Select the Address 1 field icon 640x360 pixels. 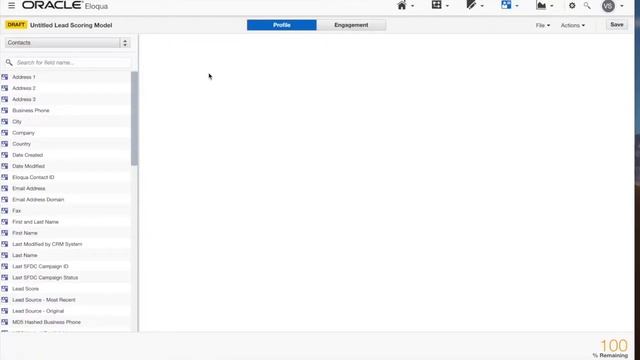[5, 77]
